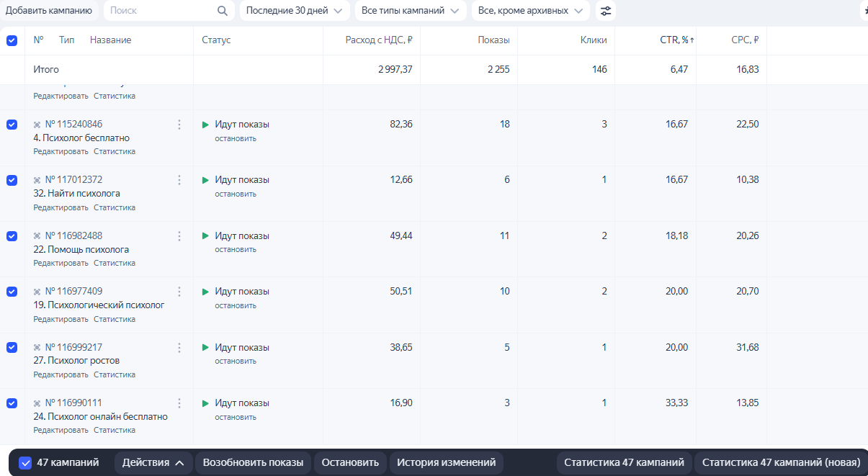Open the Последние 30 дней period dropdown
868x476 pixels.
coord(294,11)
